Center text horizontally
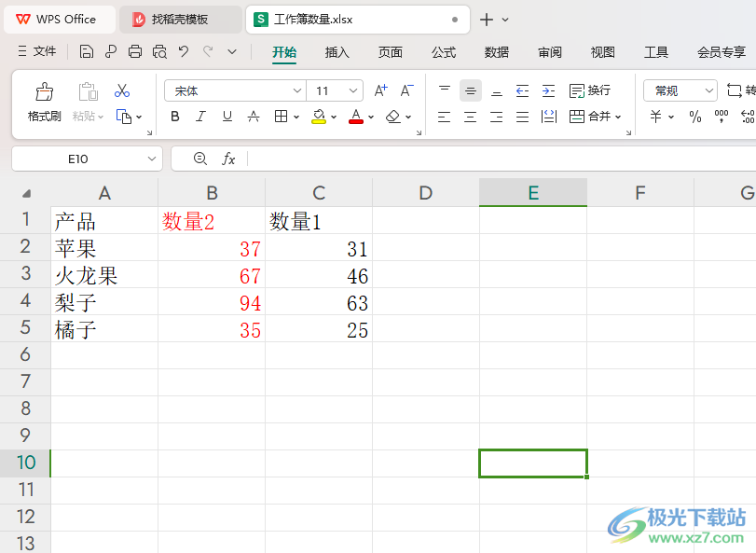 pyautogui.click(x=470, y=117)
